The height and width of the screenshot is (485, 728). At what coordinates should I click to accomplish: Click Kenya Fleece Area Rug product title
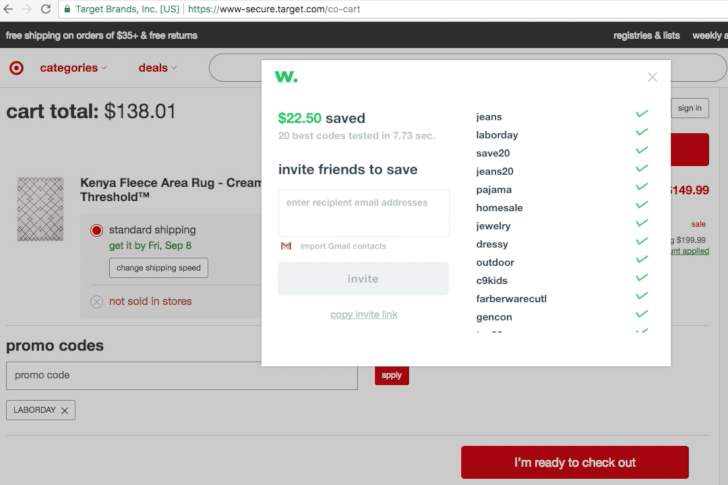pyautogui.click(x=171, y=189)
